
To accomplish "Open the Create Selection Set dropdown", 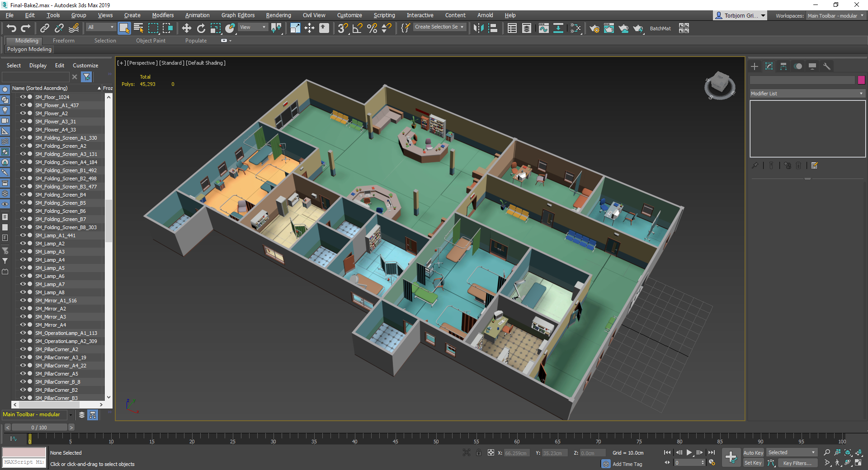I will [x=439, y=27].
